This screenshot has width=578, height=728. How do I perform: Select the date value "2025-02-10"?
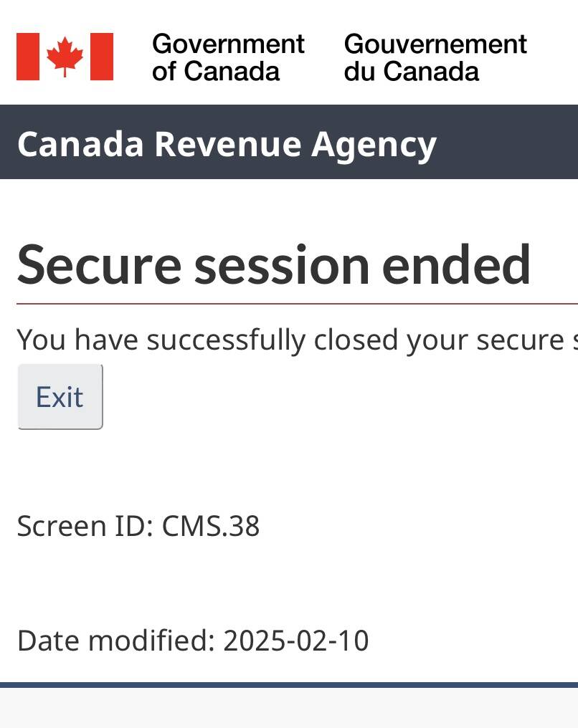click(x=296, y=641)
